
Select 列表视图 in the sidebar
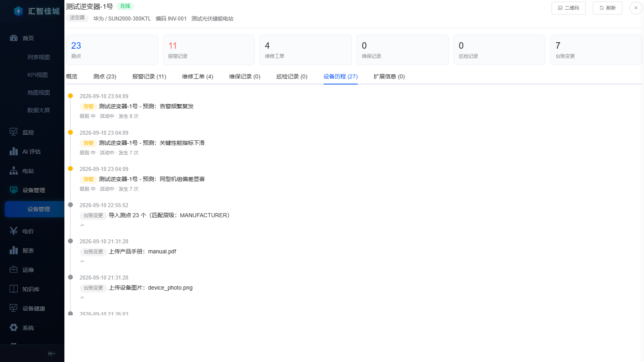click(39, 57)
